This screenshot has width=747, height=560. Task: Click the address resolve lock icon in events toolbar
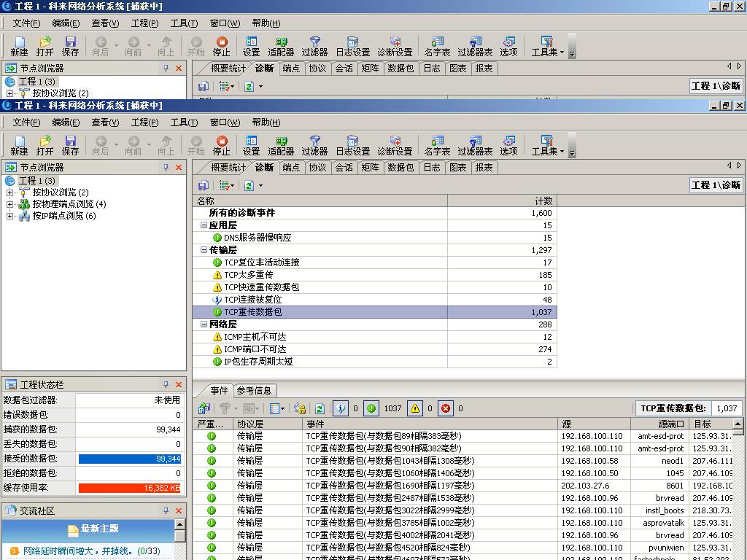pyautogui.click(x=299, y=408)
